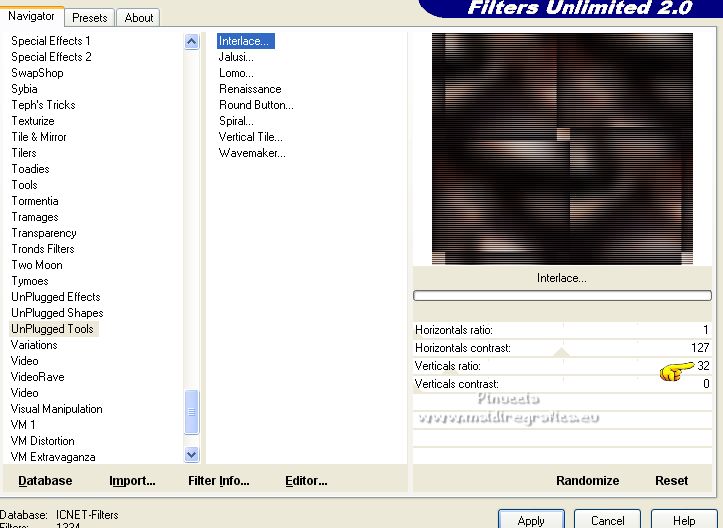The height and width of the screenshot is (528, 723).
Task: Select Two Moon category
Action: click(x=37, y=265)
